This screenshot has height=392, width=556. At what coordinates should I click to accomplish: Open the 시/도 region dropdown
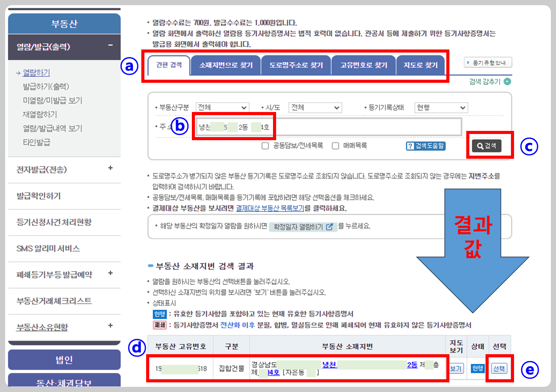coord(314,107)
